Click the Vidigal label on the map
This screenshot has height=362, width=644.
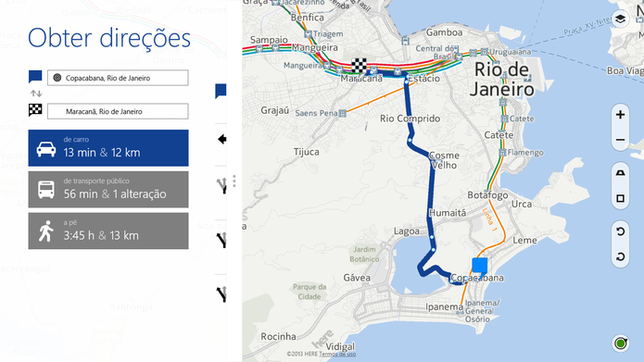(x=340, y=346)
